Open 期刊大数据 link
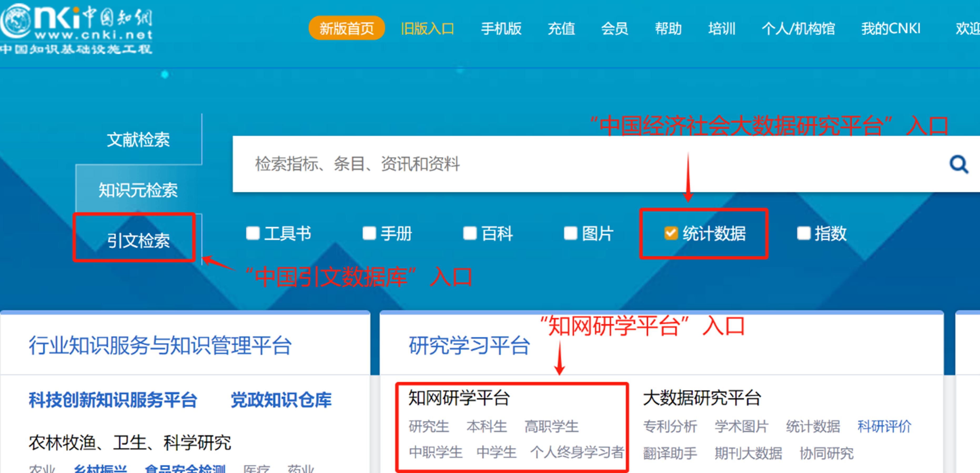Viewport: 980px width, 473px height. 748,453
